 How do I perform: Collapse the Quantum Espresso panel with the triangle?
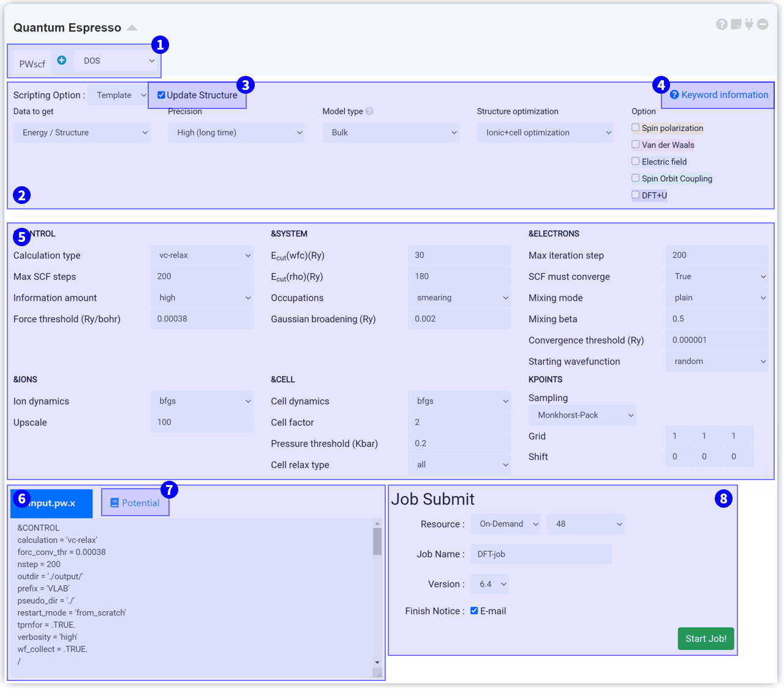[x=132, y=28]
